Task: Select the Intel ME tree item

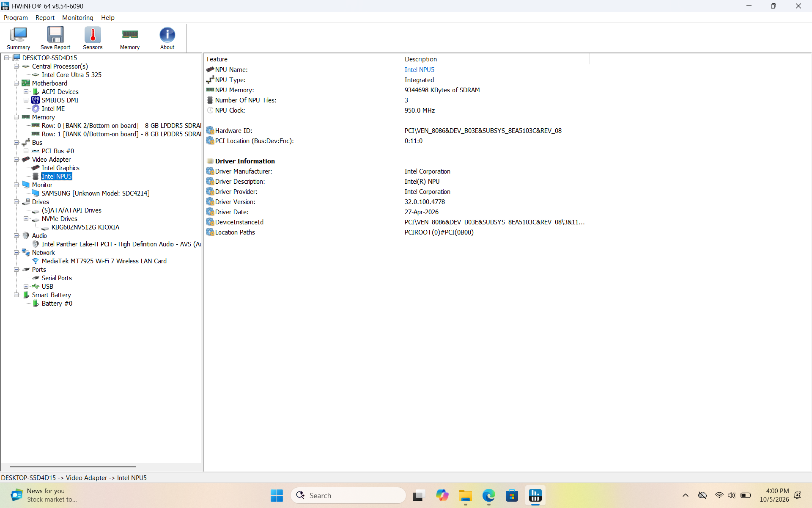Action: coord(53,109)
